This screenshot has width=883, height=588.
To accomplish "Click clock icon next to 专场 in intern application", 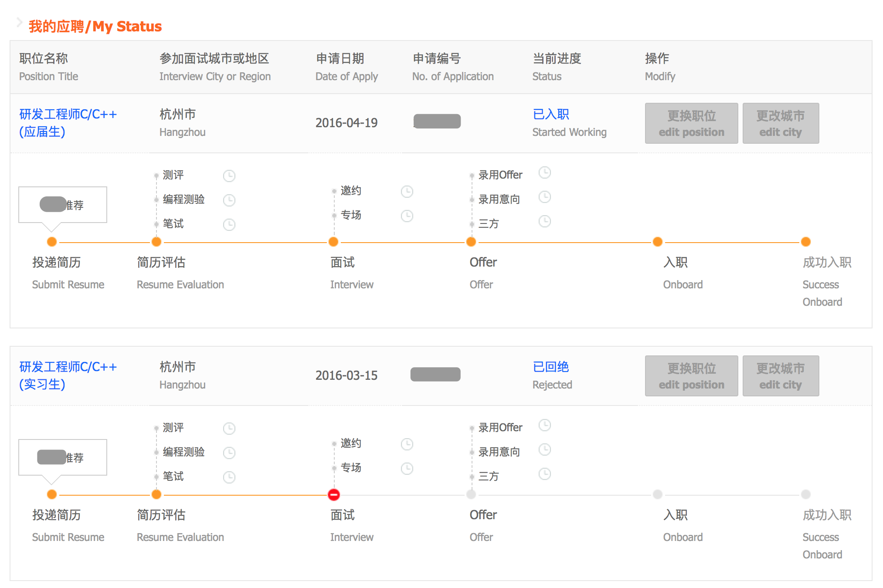I will [407, 469].
